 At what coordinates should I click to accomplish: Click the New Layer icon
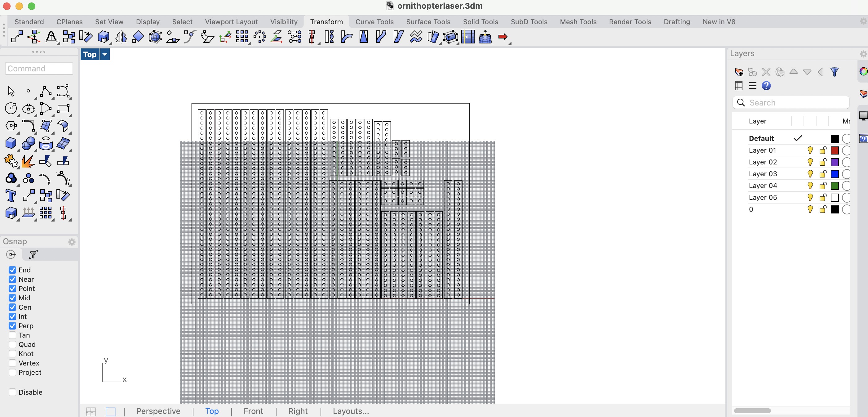(739, 72)
